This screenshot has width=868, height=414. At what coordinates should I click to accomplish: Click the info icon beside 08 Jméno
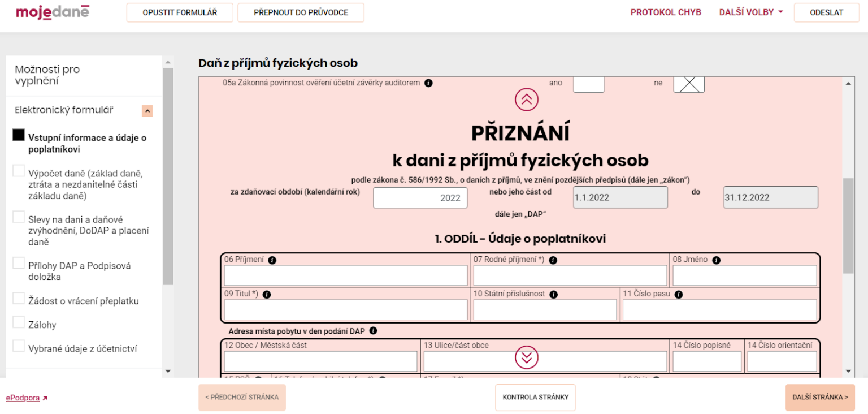(717, 260)
